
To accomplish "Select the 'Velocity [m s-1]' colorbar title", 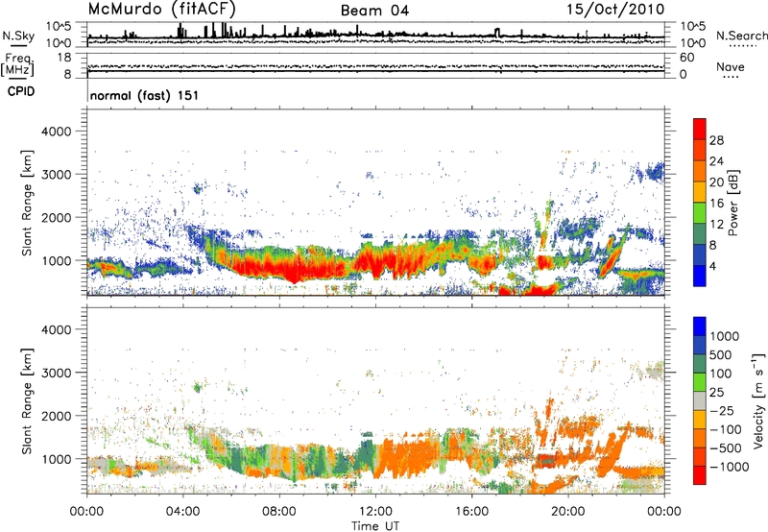I will (758, 400).
